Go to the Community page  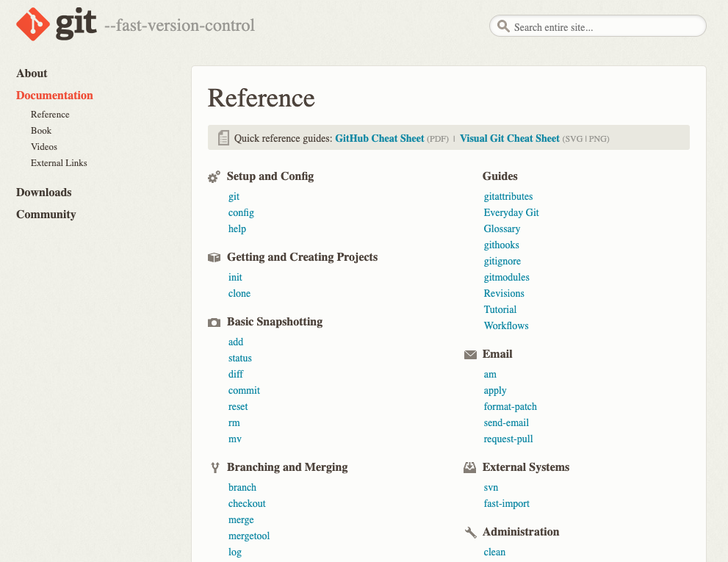click(46, 214)
